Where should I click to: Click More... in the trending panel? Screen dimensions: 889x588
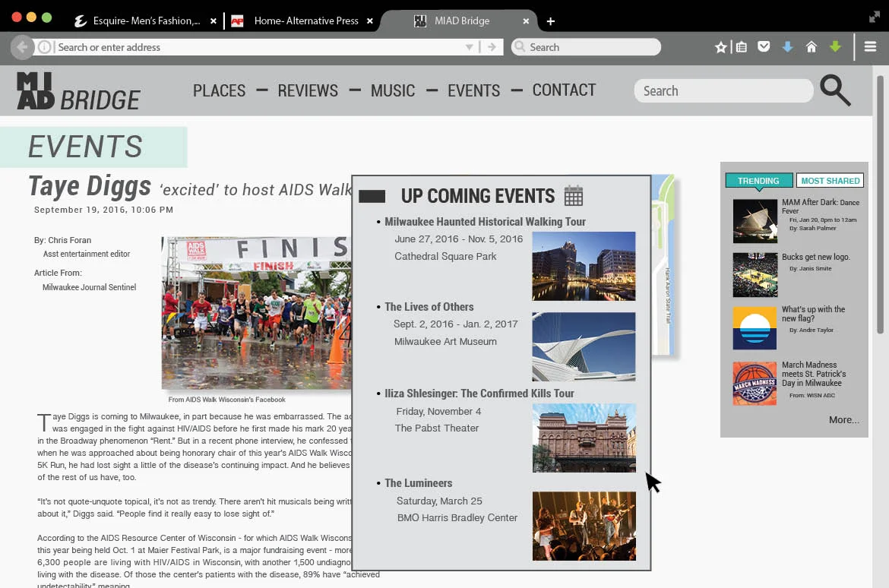pyautogui.click(x=843, y=419)
